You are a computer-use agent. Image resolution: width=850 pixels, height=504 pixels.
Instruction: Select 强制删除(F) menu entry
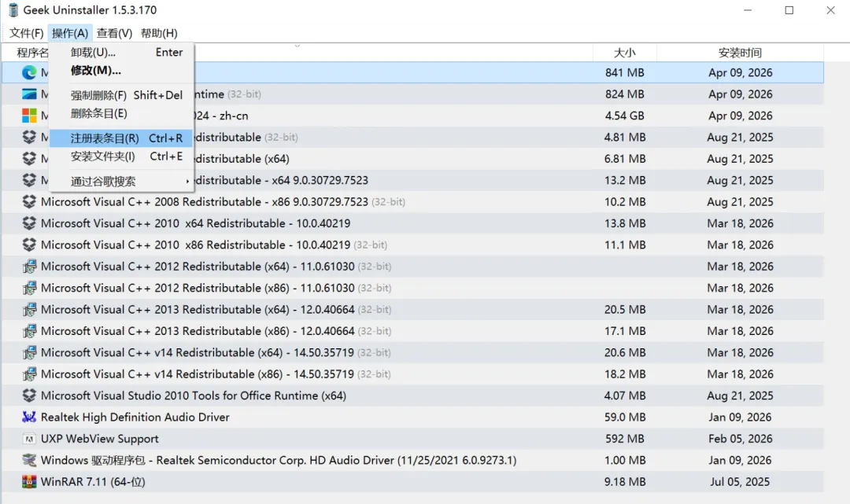click(x=121, y=95)
